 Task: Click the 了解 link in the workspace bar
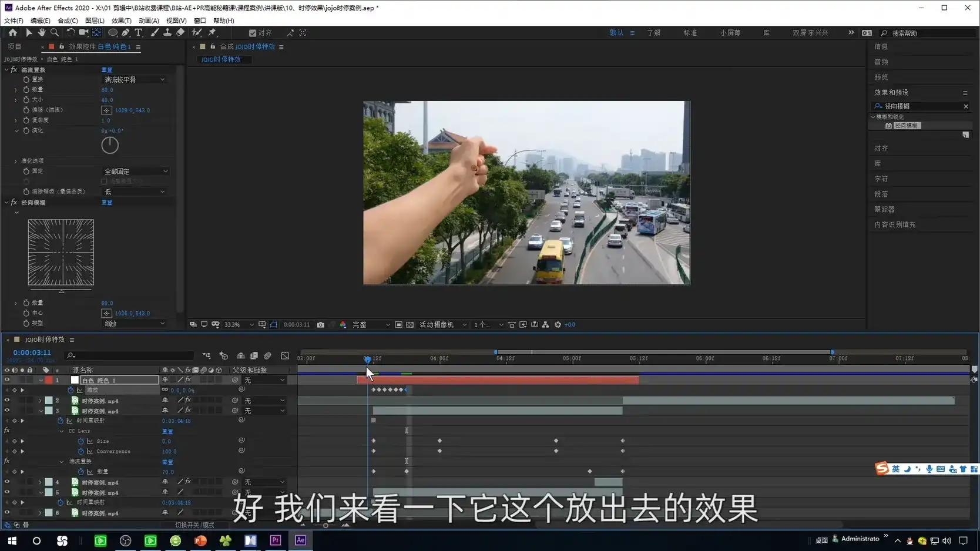pos(654,33)
